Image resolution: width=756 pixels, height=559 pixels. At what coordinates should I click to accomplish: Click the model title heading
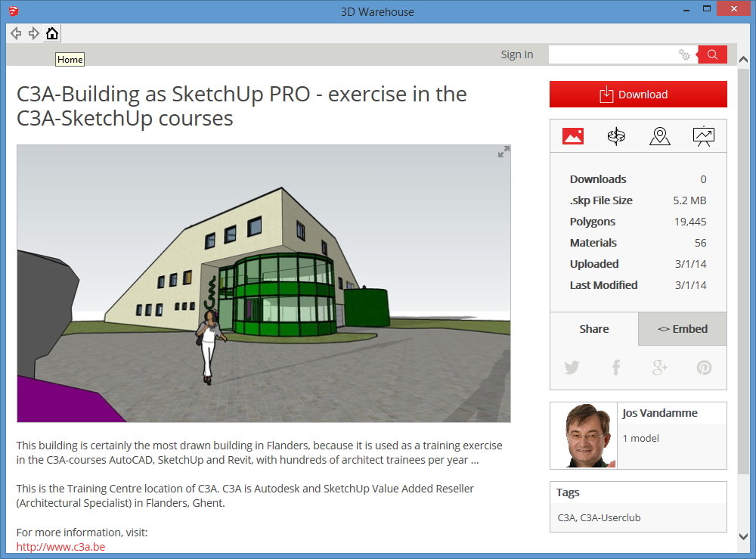[242, 106]
